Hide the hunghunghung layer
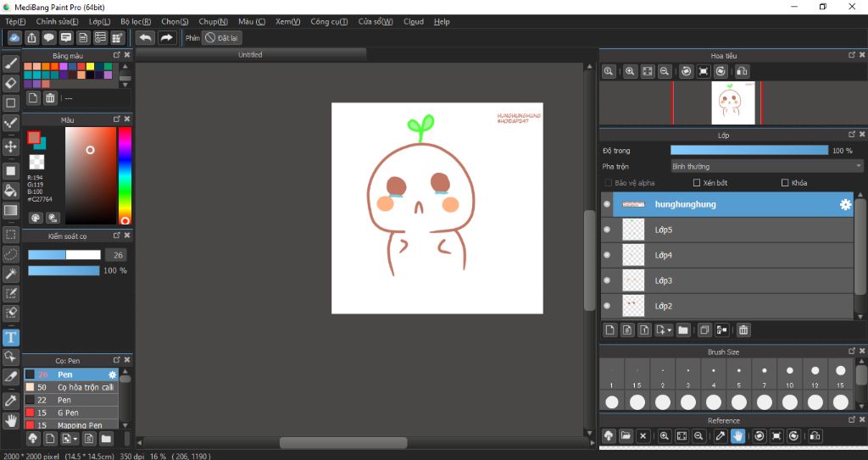 [x=607, y=204]
